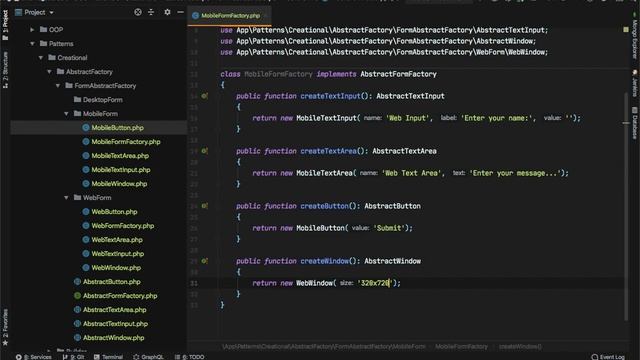Open MobileTextInput.php file
The height and width of the screenshot is (360, 640).
(x=116, y=170)
